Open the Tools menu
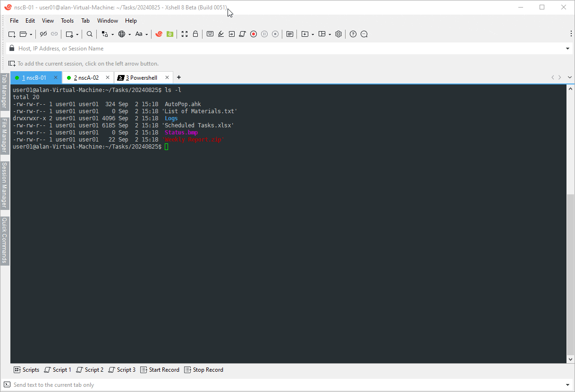 point(68,21)
